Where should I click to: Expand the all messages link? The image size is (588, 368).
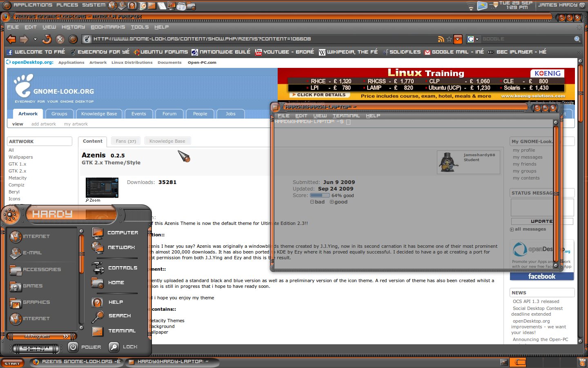(528, 229)
